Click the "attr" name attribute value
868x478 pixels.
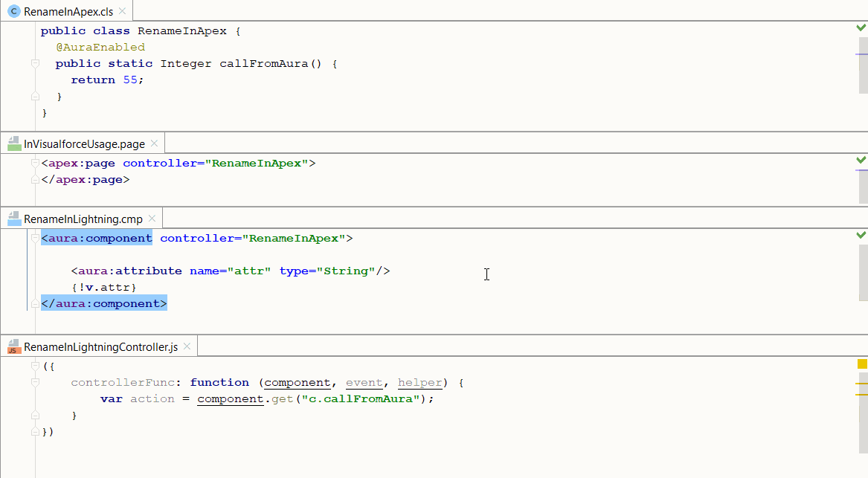(248, 271)
